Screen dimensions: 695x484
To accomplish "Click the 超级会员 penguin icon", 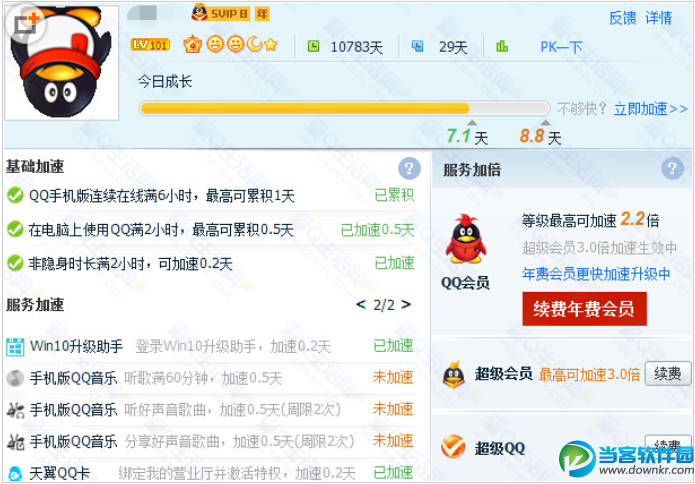I will click(x=454, y=375).
